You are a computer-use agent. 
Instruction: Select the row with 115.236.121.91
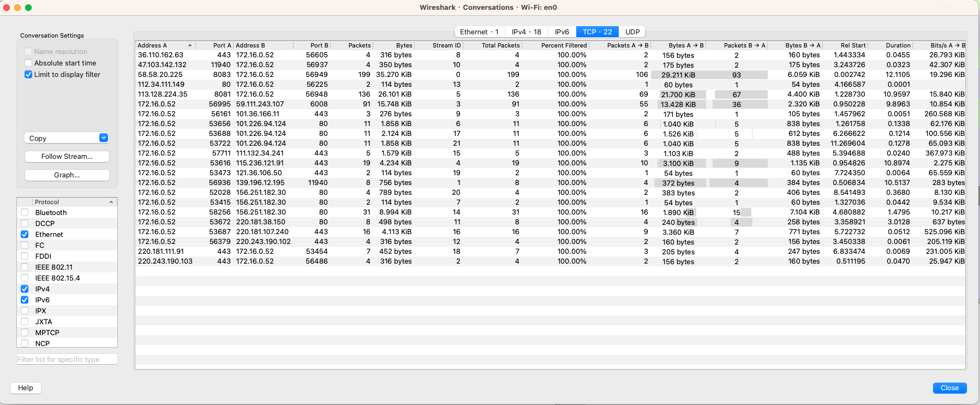(x=550, y=163)
